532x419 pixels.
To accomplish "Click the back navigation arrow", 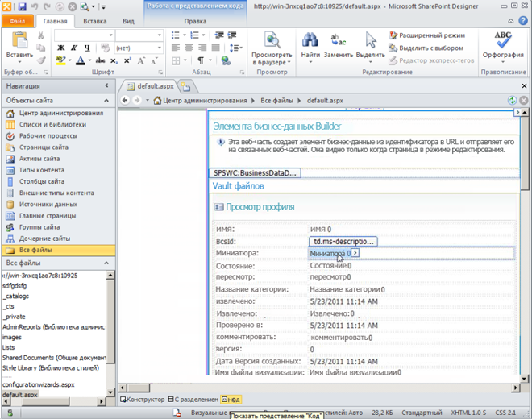I will 125,101.
